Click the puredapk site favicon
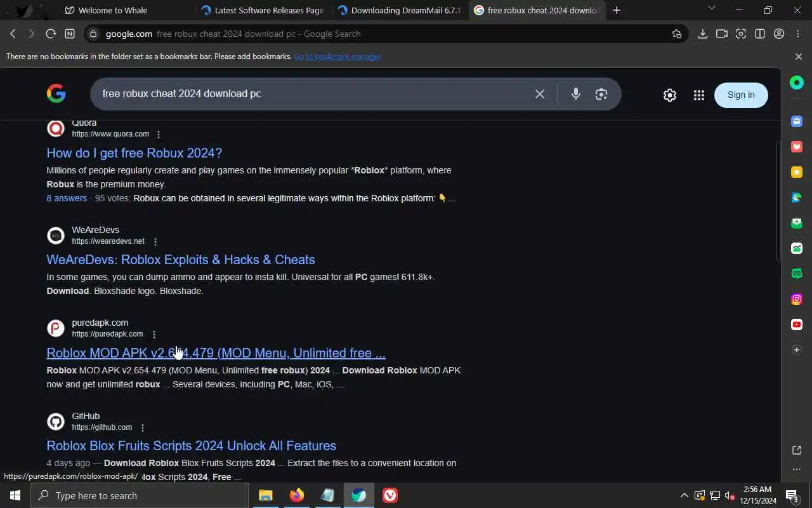812x508 pixels. (56, 328)
